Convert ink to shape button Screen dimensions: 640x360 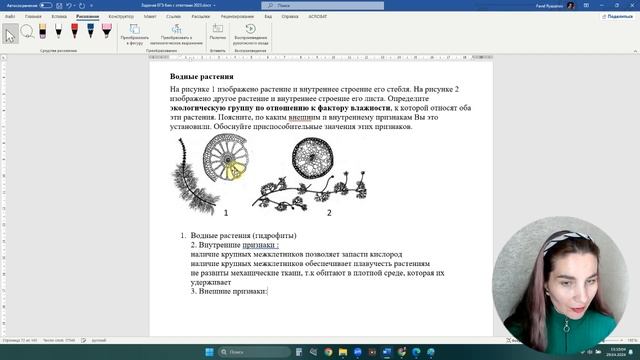click(135, 34)
